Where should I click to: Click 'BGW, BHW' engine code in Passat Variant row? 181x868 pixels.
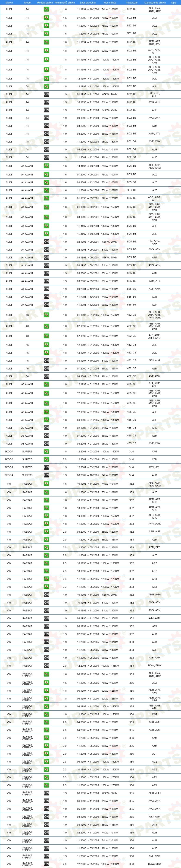(x=154, y=864)
